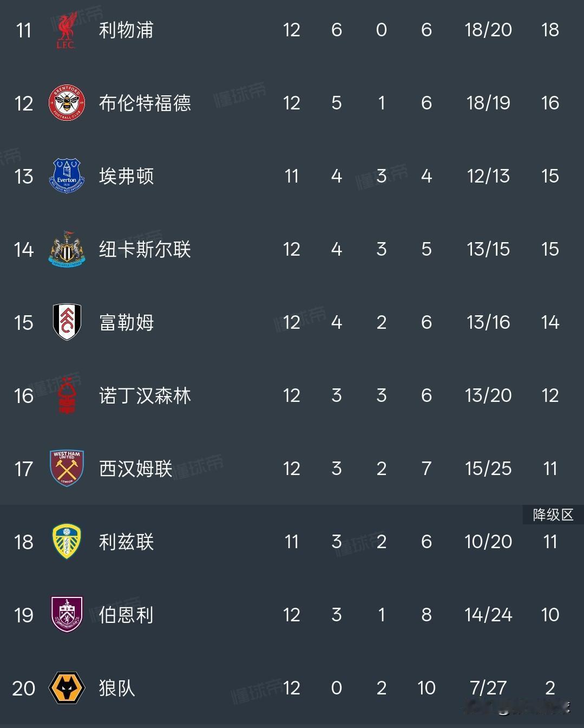
Task: Click the Leeds United badge
Action: (67, 542)
